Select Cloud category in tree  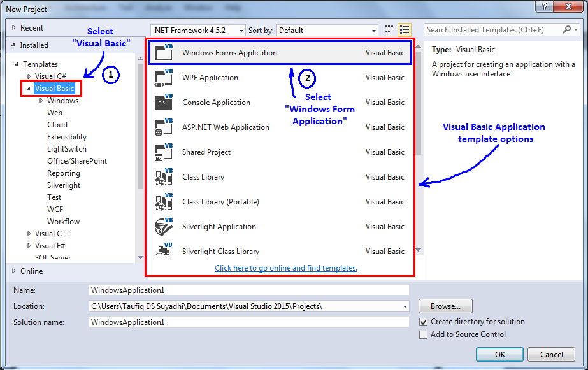click(x=57, y=124)
